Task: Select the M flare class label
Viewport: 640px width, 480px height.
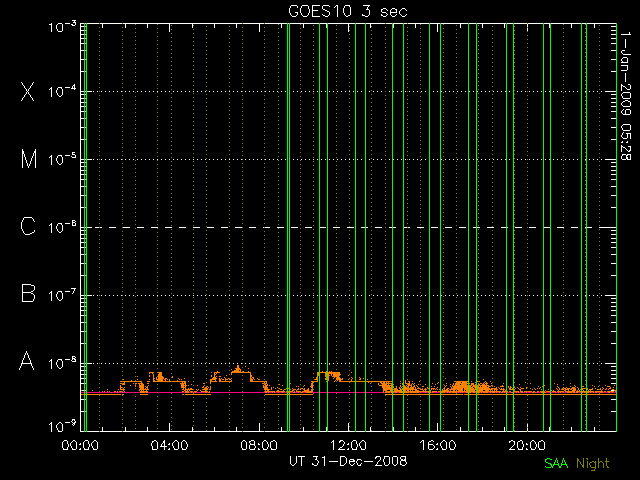Action: (29, 159)
